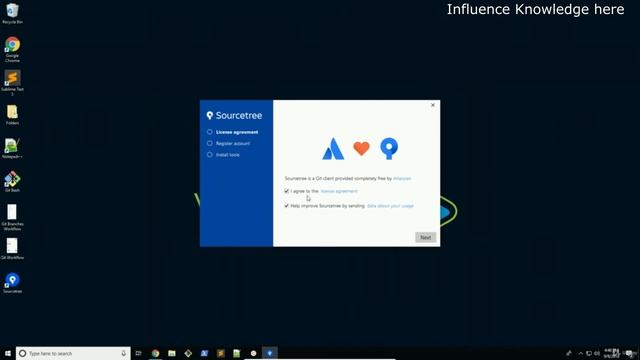The width and height of the screenshot is (640, 360).
Task: Open the Recycle Bin desktop icon
Action: (12, 13)
